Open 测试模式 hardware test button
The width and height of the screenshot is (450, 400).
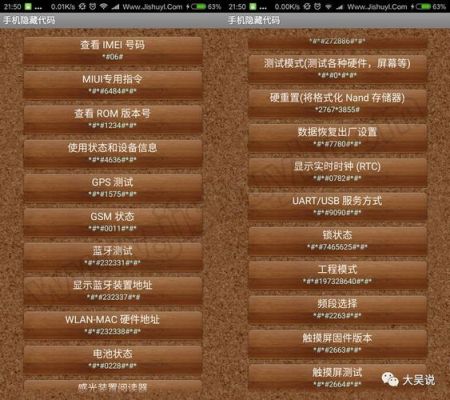click(x=337, y=69)
